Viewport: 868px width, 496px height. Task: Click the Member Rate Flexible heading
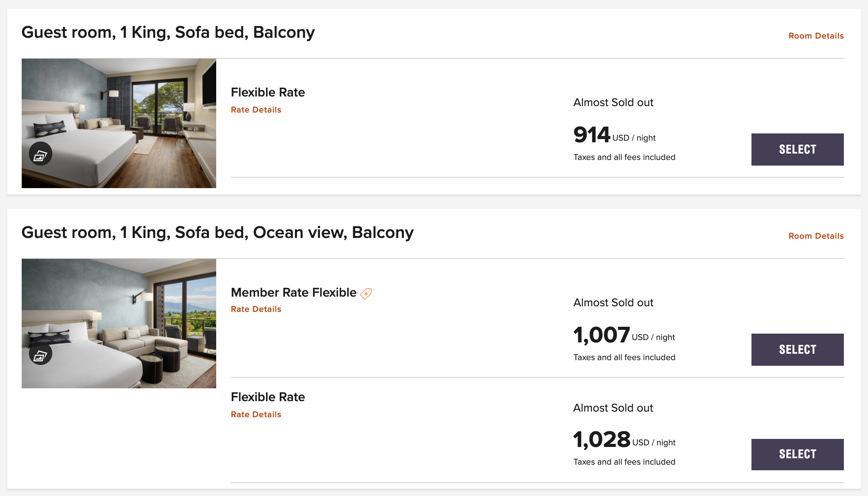(293, 293)
